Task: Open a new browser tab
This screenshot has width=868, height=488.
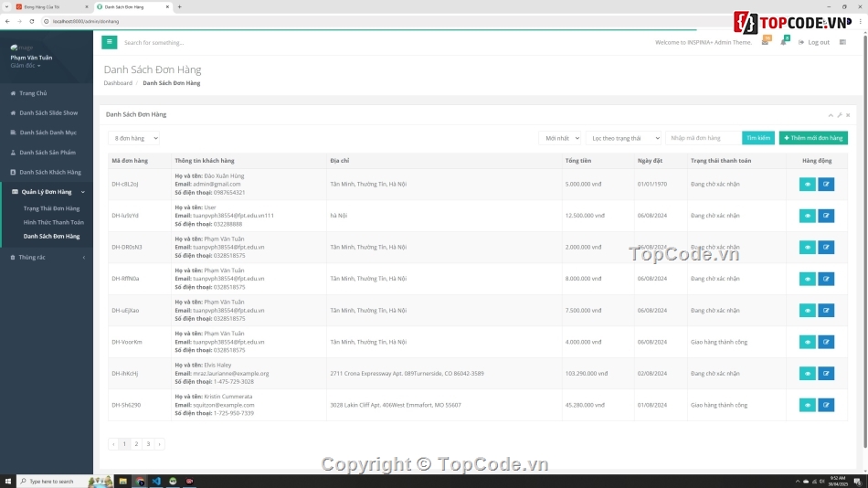Action: click(x=179, y=6)
